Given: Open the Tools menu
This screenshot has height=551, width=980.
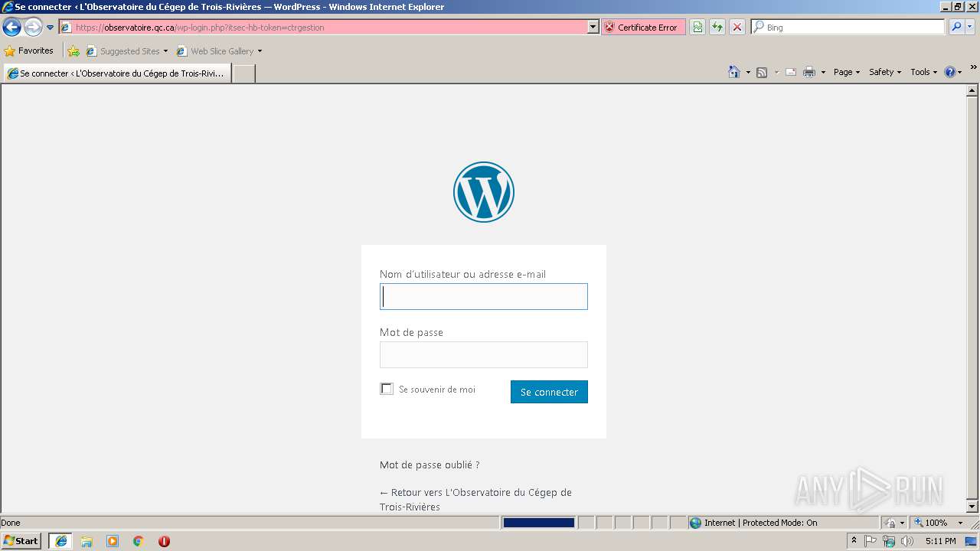Looking at the screenshot, I should point(923,72).
